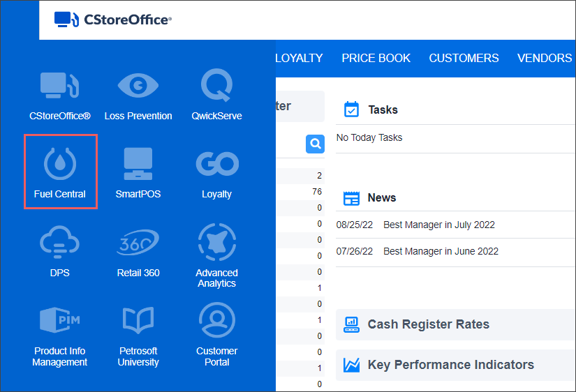Open Product Info Management

point(60,322)
